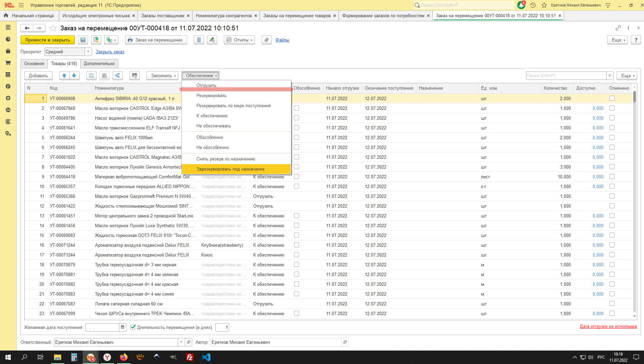Click the copy rows icon in table toolbar
The height and width of the screenshot is (364, 644).
(x=91, y=75)
